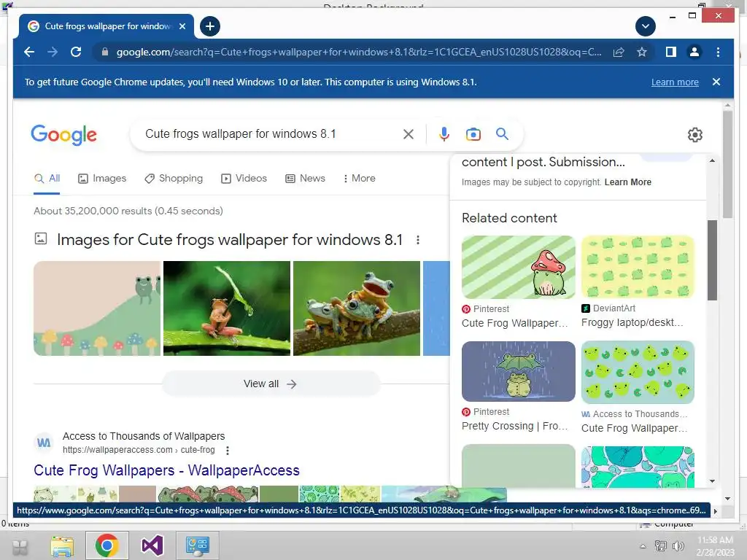Screen dimensions: 747x560
Task: Show hidden system tray icons
Action: pyautogui.click(x=643, y=546)
